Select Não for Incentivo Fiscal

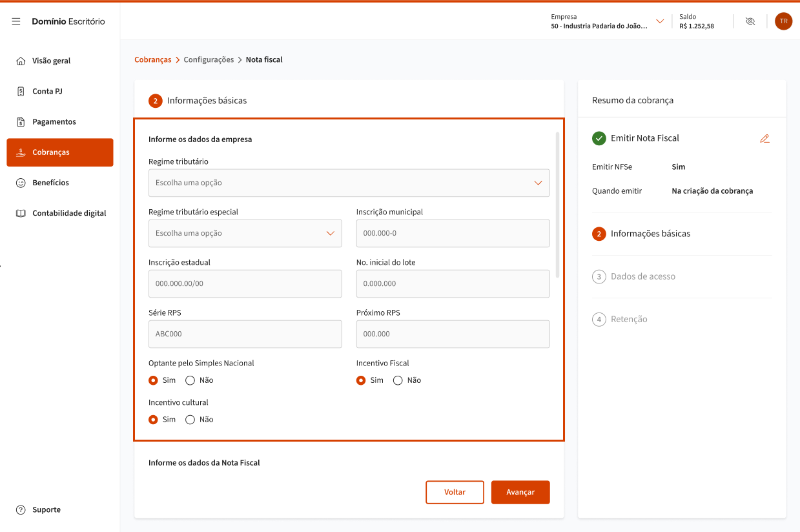[398, 380]
